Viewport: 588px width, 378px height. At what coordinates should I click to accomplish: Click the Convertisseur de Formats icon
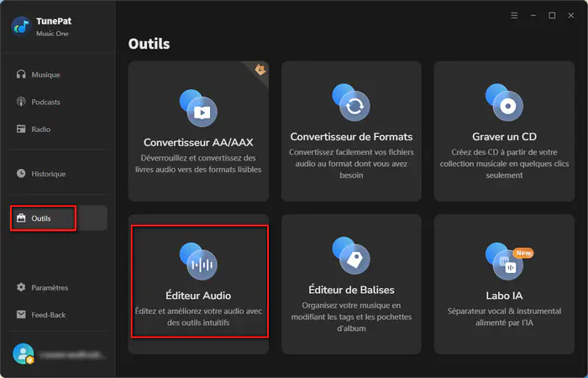351,102
